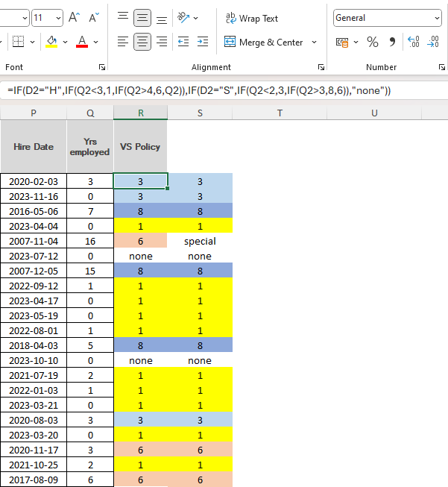Decrease font size with the smaller A icon
Viewport: 448px width, 487px height.
tap(94, 18)
